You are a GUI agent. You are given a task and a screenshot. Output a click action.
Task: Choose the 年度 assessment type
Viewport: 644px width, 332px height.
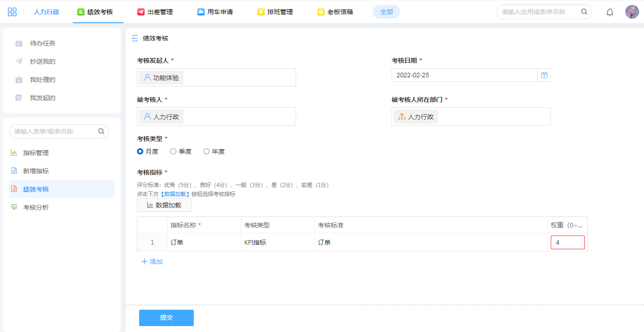coord(206,151)
